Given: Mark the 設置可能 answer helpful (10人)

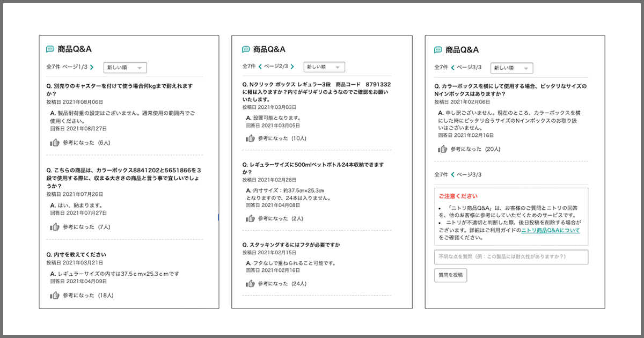Looking at the screenshot, I should tap(250, 138).
